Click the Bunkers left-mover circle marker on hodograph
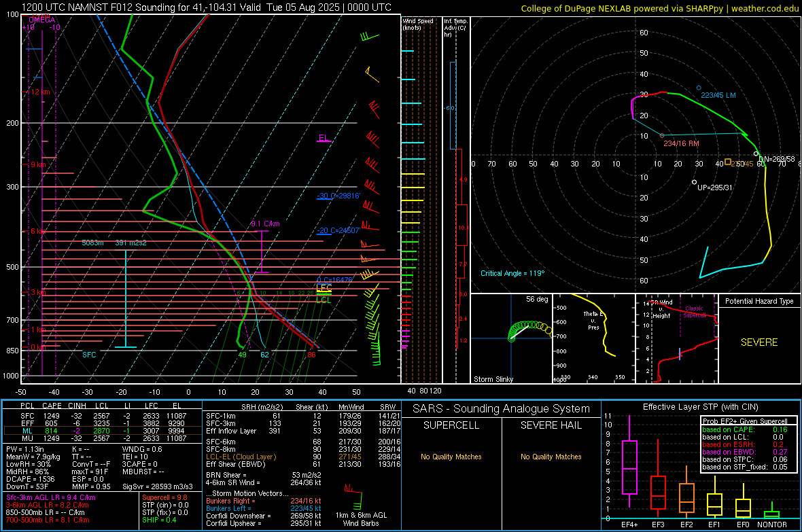802x532 pixels. pos(699,88)
